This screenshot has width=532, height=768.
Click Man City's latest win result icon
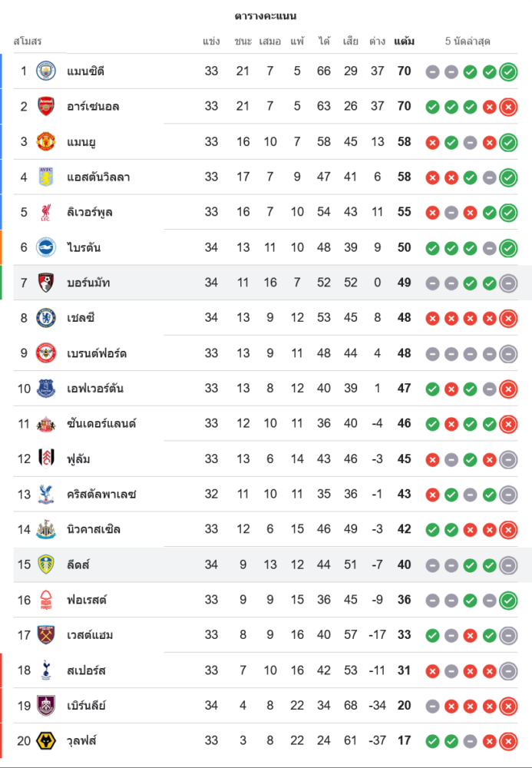507,72
